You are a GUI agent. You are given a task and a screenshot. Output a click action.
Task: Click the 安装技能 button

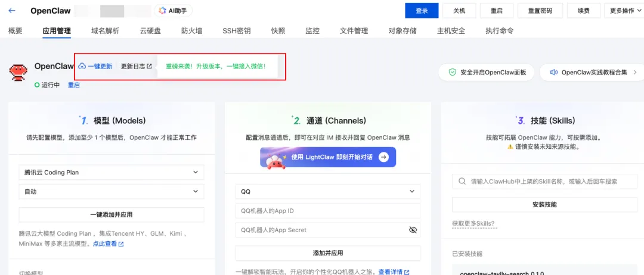coord(544,204)
